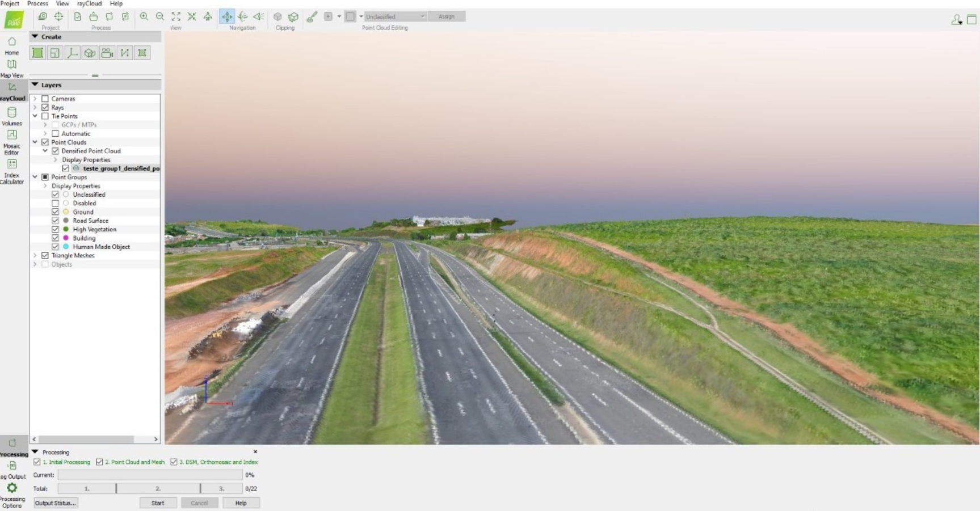This screenshot has width=980, height=511.
Task: Click the View All fit icon
Action: 176,16
